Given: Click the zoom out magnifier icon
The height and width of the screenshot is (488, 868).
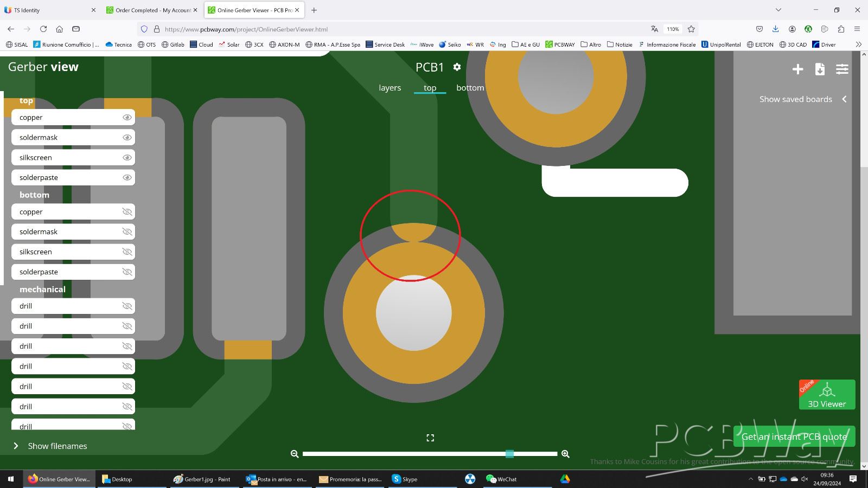Looking at the screenshot, I should pos(295,454).
